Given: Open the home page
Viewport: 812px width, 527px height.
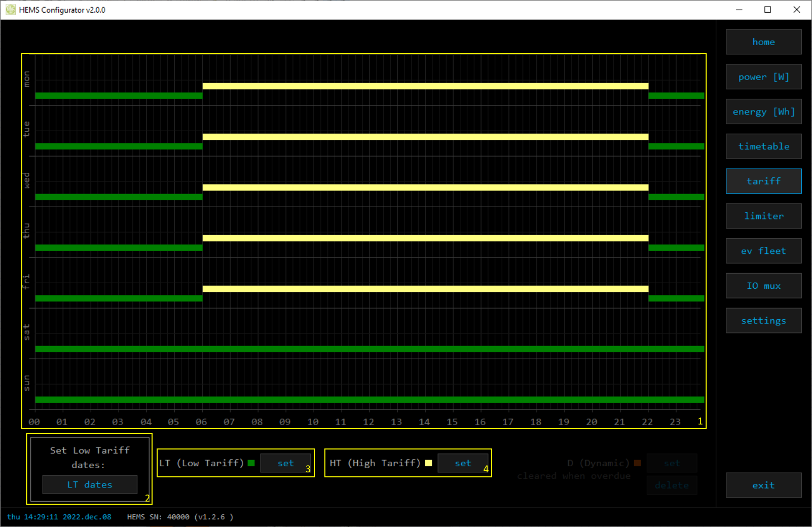Looking at the screenshot, I should pos(763,42).
